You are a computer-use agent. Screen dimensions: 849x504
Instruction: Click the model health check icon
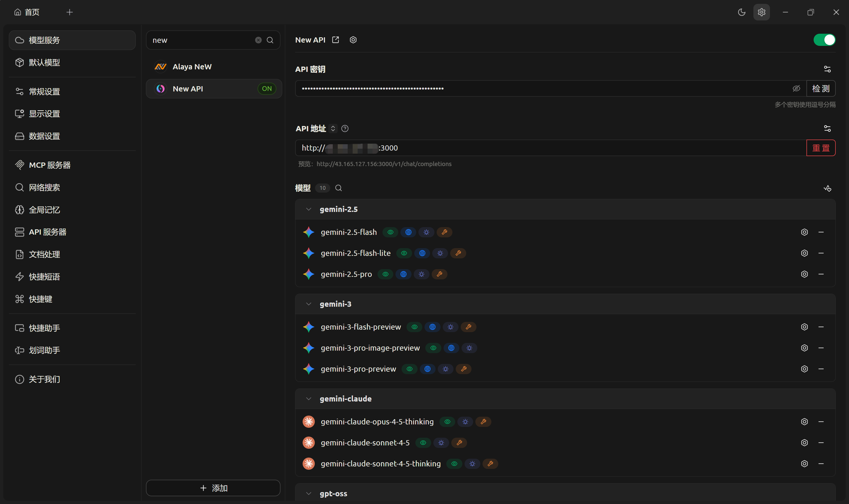(x=827, y=188)
